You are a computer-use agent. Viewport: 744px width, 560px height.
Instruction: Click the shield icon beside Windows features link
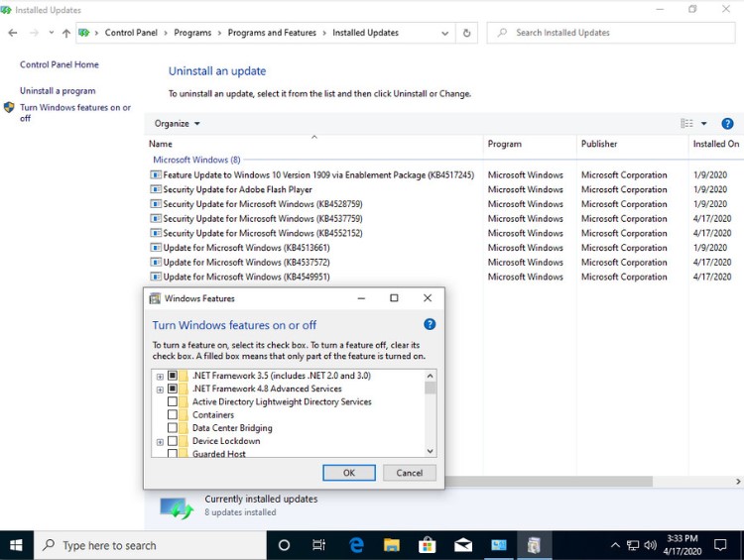pos(9,108)
